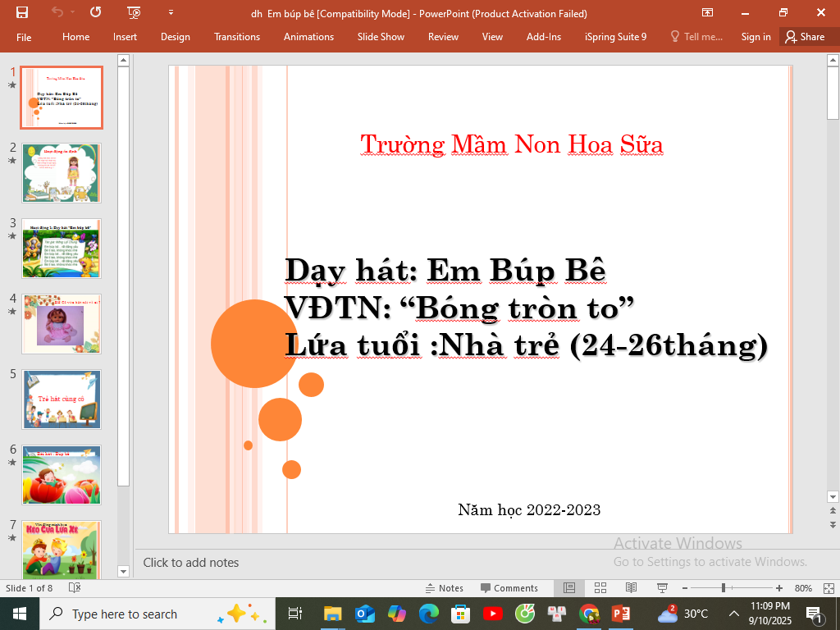
Task: Open Customize Quick Access Toolbar dropdown
Action: [171, 12]
